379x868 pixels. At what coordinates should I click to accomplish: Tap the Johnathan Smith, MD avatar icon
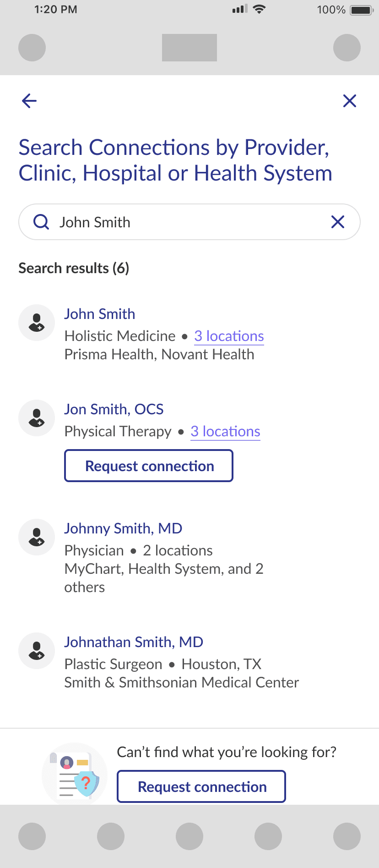click(x=37, y=651)
